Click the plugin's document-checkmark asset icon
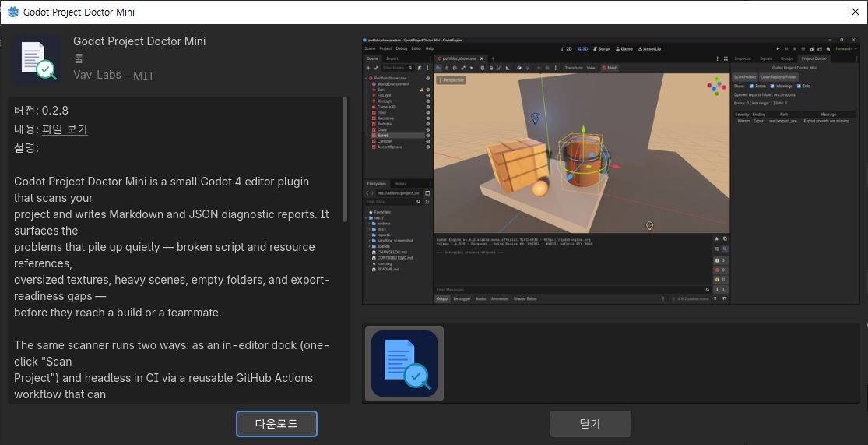This screenshot has width=868, height=445. coord(38,60)
